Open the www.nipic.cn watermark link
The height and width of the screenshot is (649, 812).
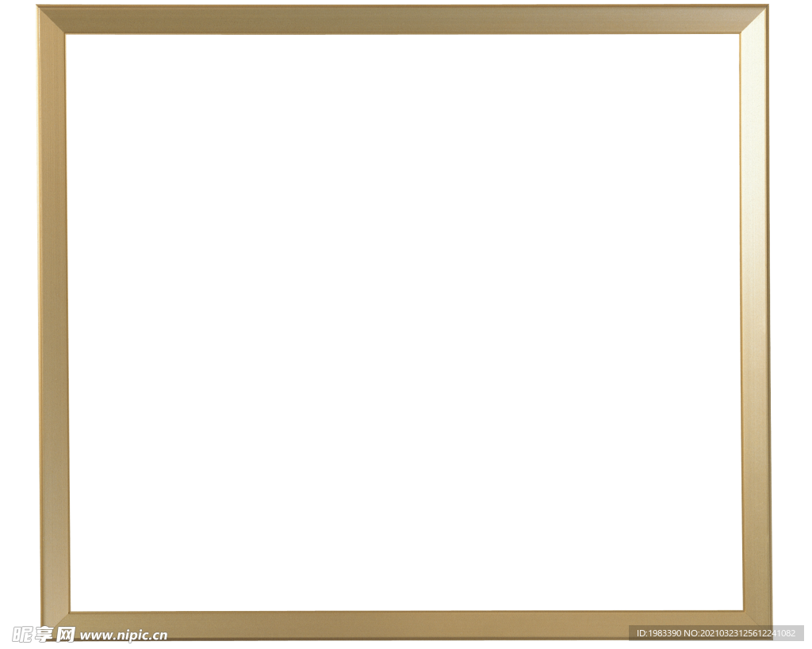[x=124, y=635]
